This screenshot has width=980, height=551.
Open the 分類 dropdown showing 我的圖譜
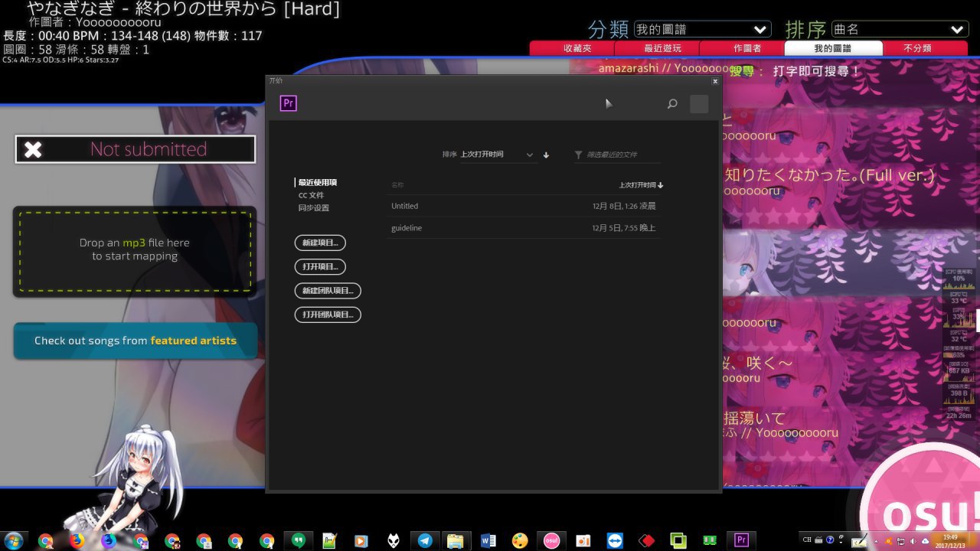point(702,30)
